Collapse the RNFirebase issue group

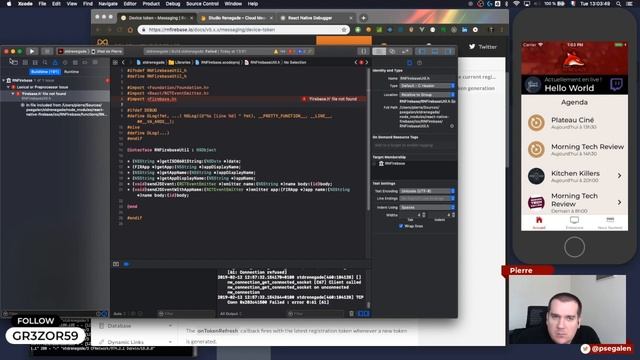(4, 80)
